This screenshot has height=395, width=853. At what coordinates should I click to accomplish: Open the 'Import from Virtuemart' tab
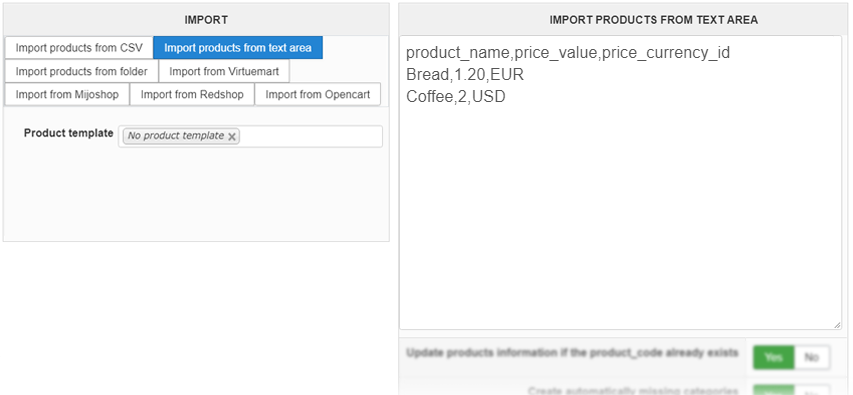(224, 71)
